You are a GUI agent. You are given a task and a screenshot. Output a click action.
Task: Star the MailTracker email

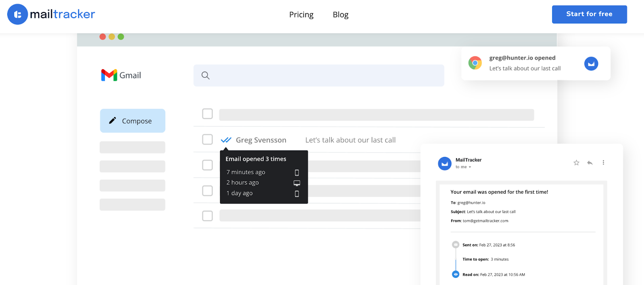[x=576, y=163]
